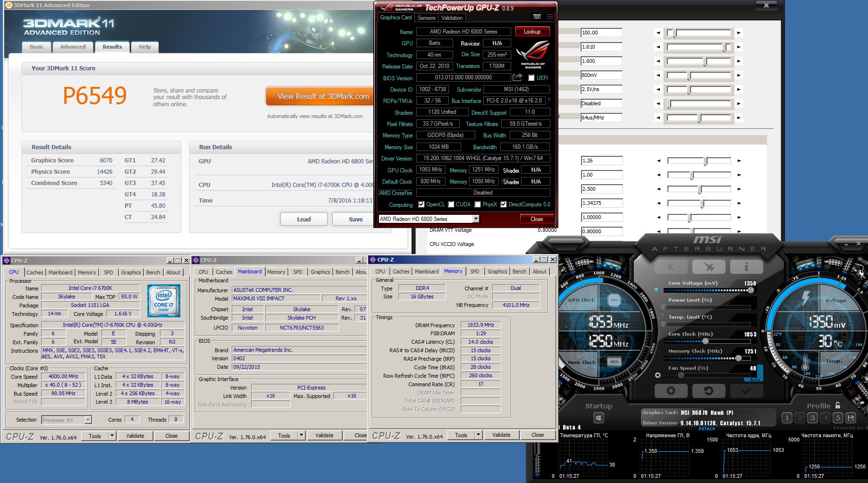Click the BIOS export arrow icon in GPU-Z
The height and width of the screenshot is (483, 868).
coord(518,77)
